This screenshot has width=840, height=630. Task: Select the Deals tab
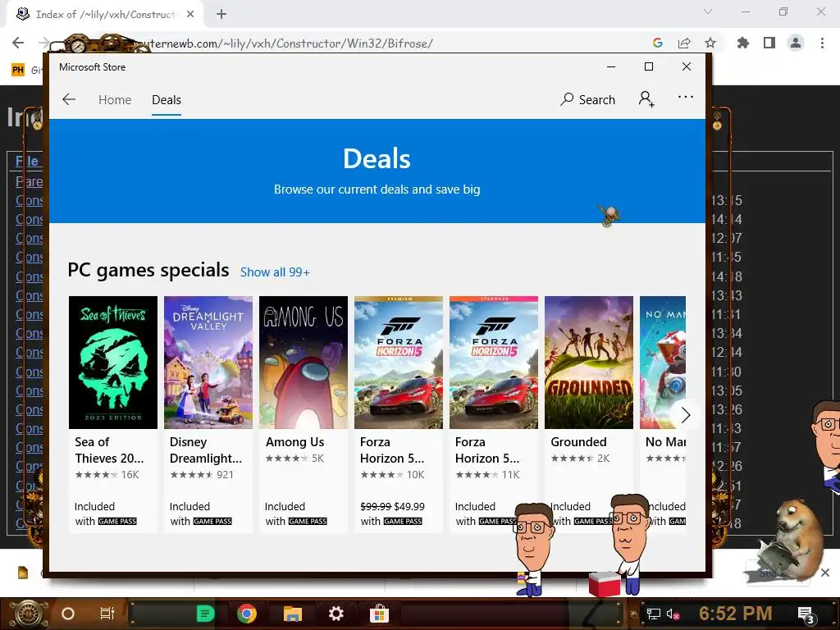pyautogui.click(x=166, y=99)
